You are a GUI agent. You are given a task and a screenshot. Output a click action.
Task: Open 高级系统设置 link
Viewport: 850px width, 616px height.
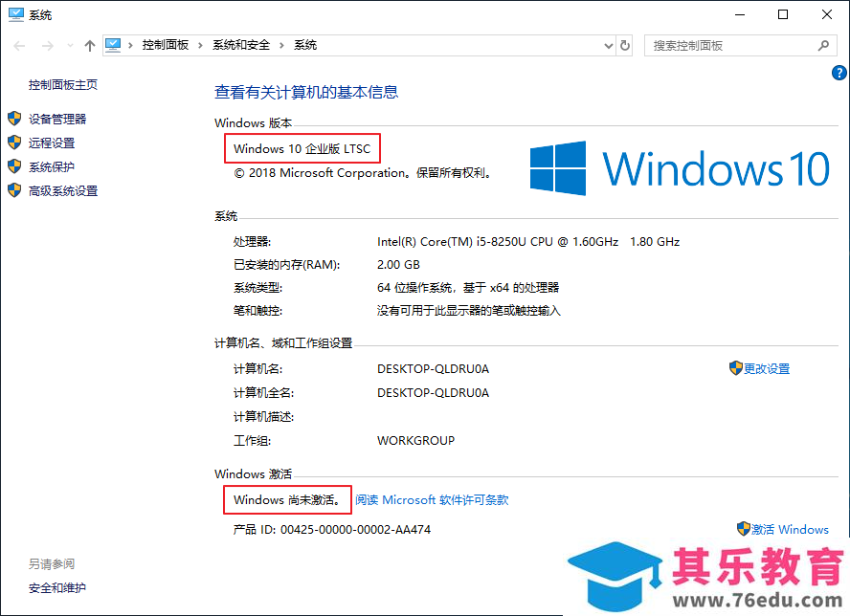click(63, 190)
